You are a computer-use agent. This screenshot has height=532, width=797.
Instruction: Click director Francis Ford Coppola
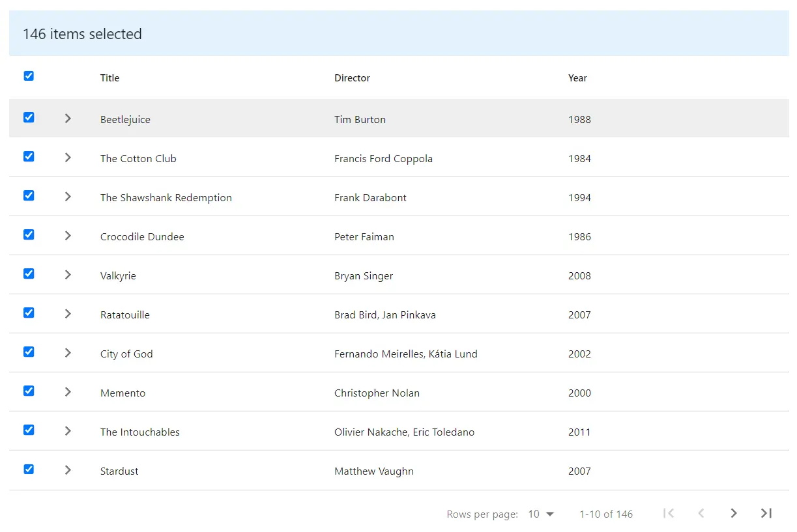(x=383, y=159)
